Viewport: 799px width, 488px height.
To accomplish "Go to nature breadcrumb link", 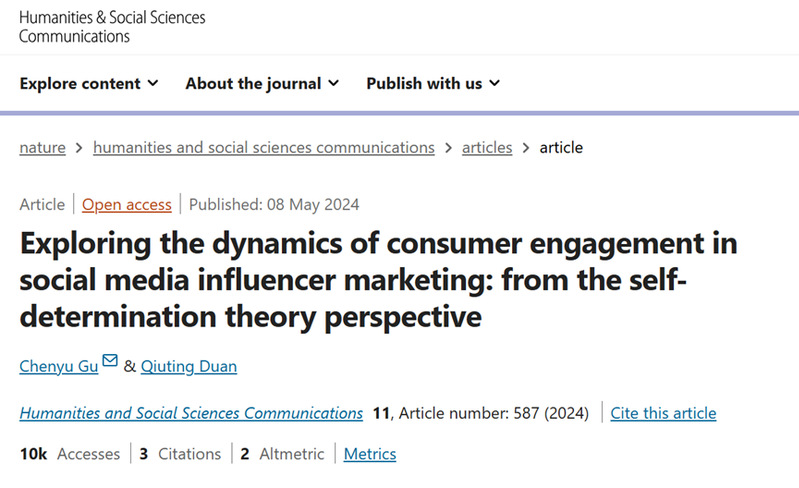I will 42,147.
